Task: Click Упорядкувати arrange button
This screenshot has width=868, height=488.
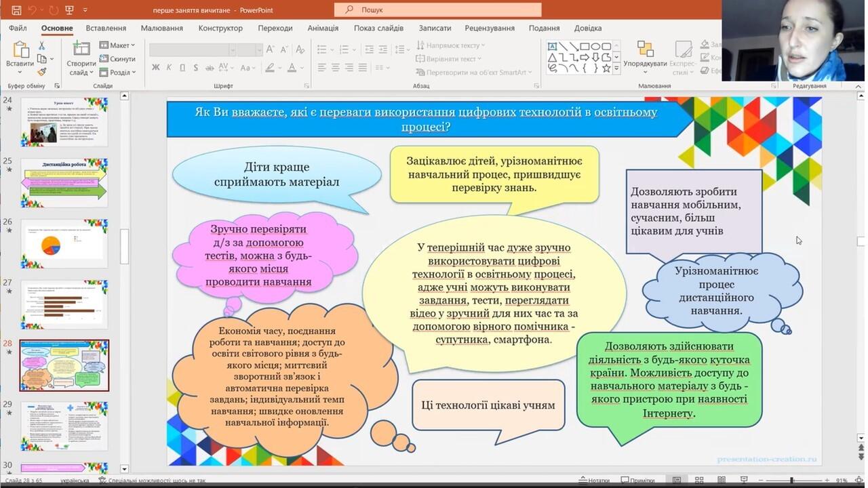Action: 645,58
